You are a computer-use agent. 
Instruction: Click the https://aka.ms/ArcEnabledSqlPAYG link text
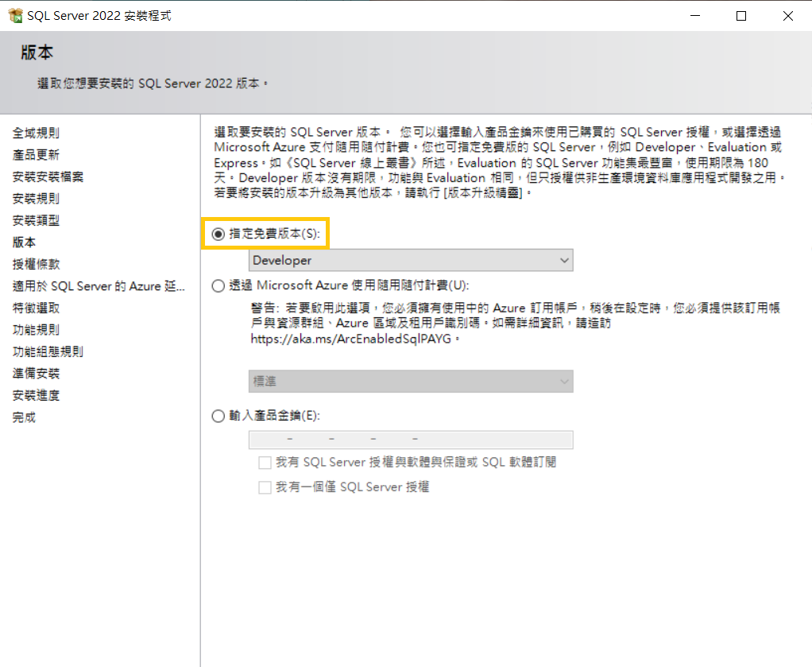click(x=351, y=339)
